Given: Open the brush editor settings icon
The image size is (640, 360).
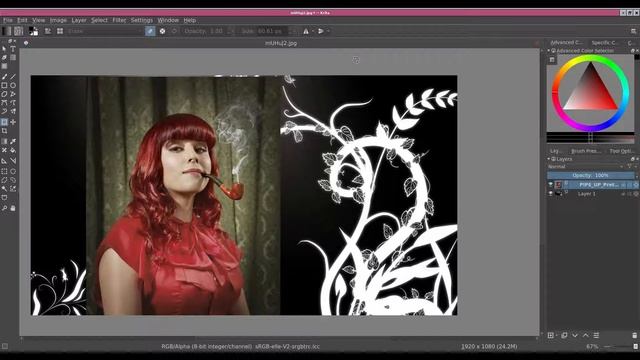Looking at the screenshot, I should 48,31.
